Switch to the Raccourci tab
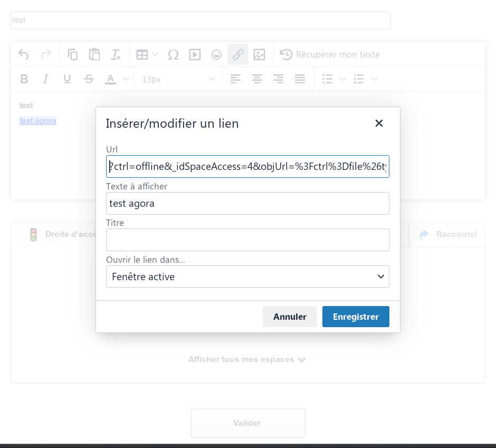The image size is (496, 448). click(x=447, y=234)
